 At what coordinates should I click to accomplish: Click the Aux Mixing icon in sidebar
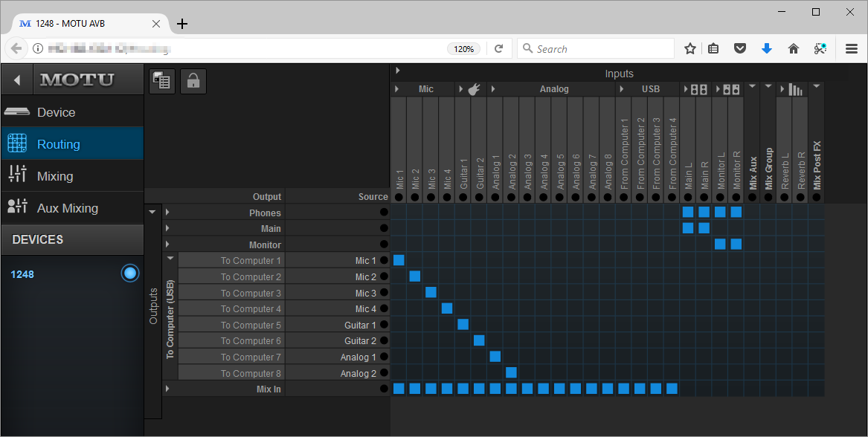coord(17,207)
